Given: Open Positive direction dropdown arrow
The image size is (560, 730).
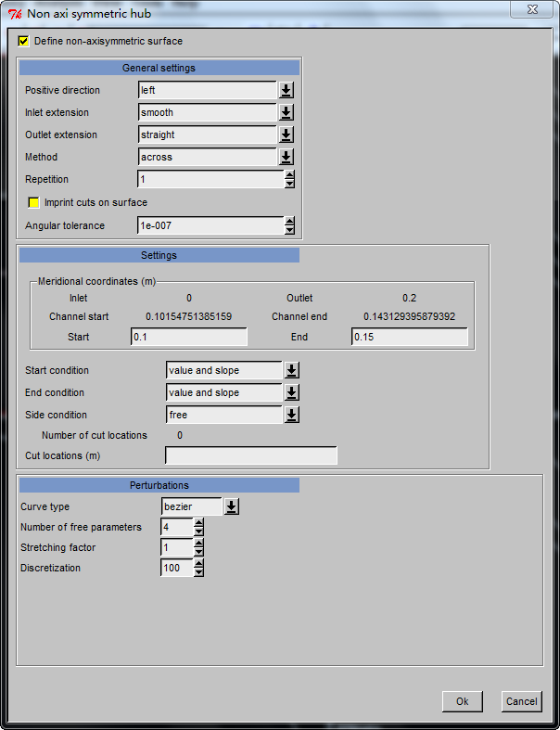Looking at the screenshot, I should pyautogui.click(x=286, y=90).
